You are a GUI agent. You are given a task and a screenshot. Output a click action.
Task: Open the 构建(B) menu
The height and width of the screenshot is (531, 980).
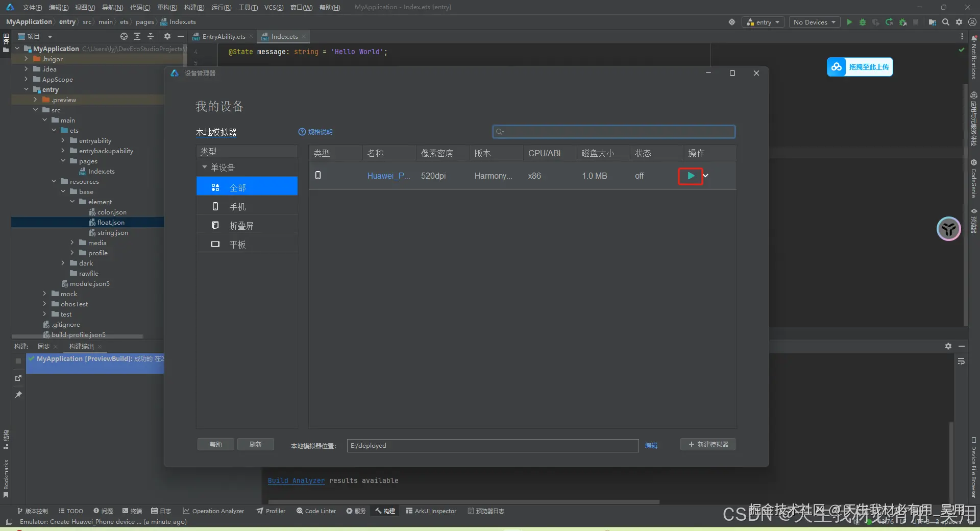[x=194, y=7]
